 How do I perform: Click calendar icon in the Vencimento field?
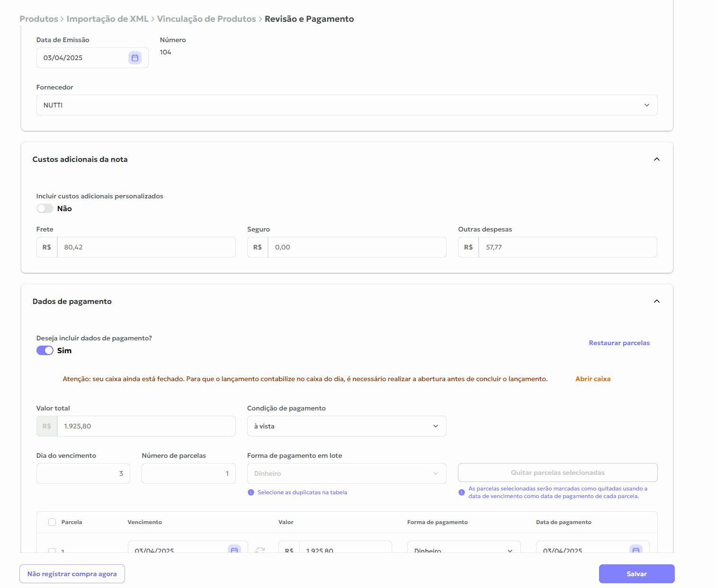coord(234,549)
